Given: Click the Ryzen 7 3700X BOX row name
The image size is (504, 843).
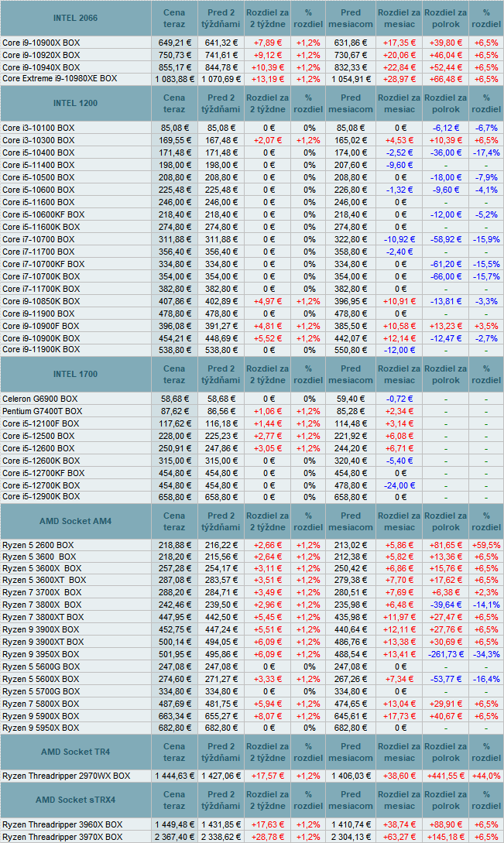Looking at the screenshot, I should [42, 592].
